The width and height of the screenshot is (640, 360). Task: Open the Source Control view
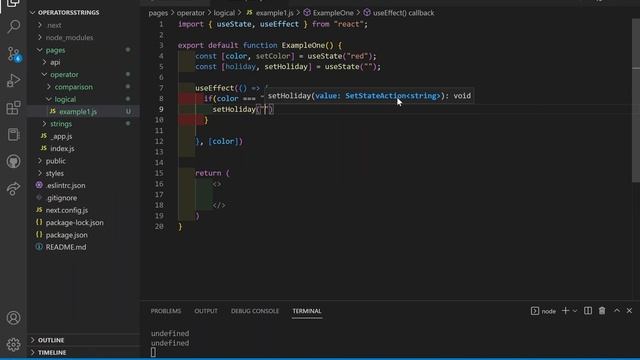[x=13, y=54]
